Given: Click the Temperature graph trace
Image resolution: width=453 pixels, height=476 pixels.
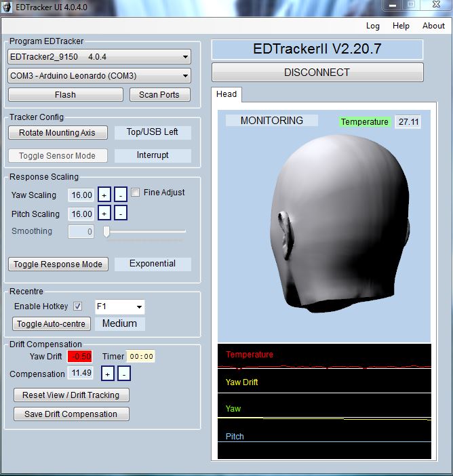Looking at the screenshot, I should (324, 367).
